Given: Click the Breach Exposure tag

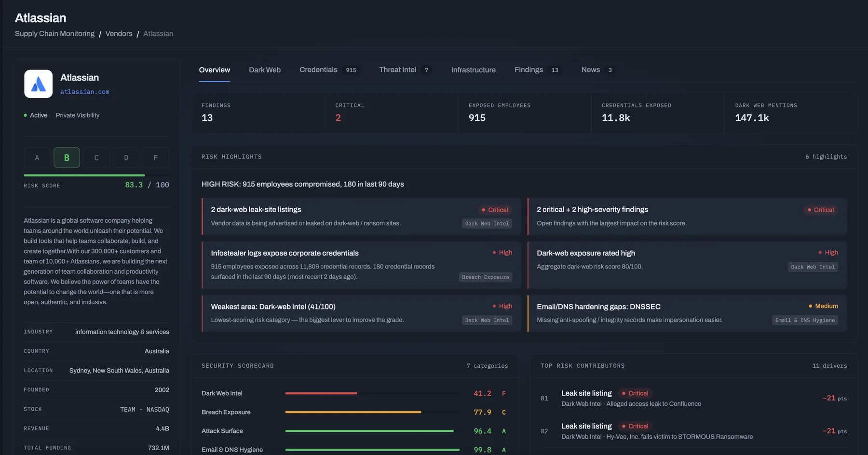Looking at the screenshot, I should pos(486,277).
